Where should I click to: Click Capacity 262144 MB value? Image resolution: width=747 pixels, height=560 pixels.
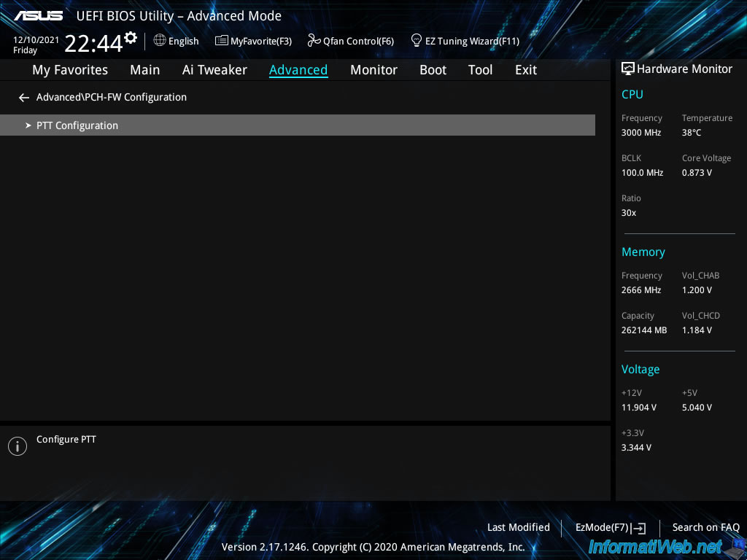[x=643, y=330]
